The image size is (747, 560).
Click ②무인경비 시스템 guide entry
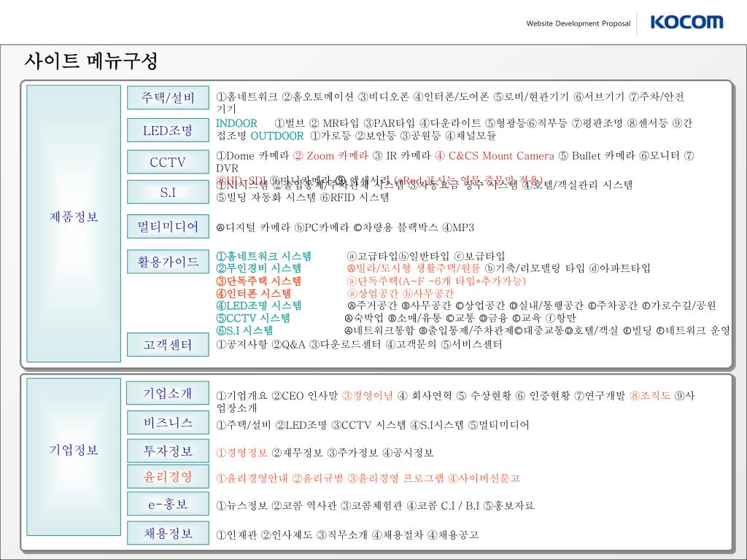[259, 268]
